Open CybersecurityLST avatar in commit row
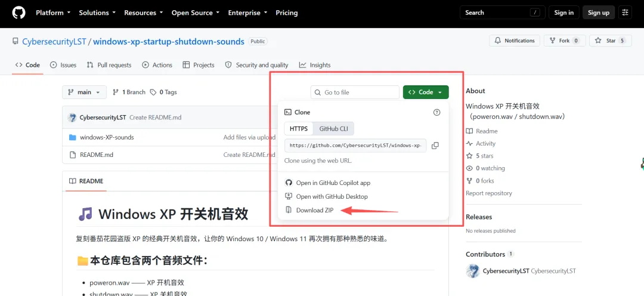This screenshot has height=296, width=644. [72, 118]
